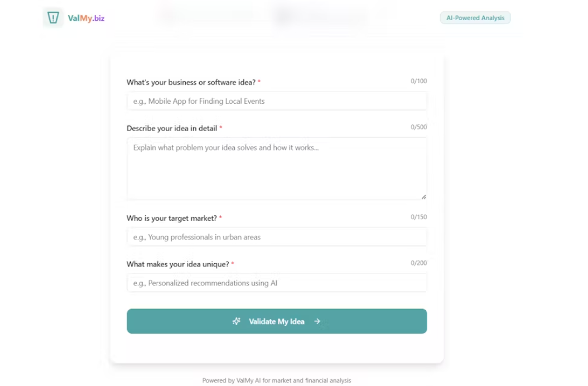The image size is (588, 386).
Task: Focus the target market input field
Action: tap(277, 237)
